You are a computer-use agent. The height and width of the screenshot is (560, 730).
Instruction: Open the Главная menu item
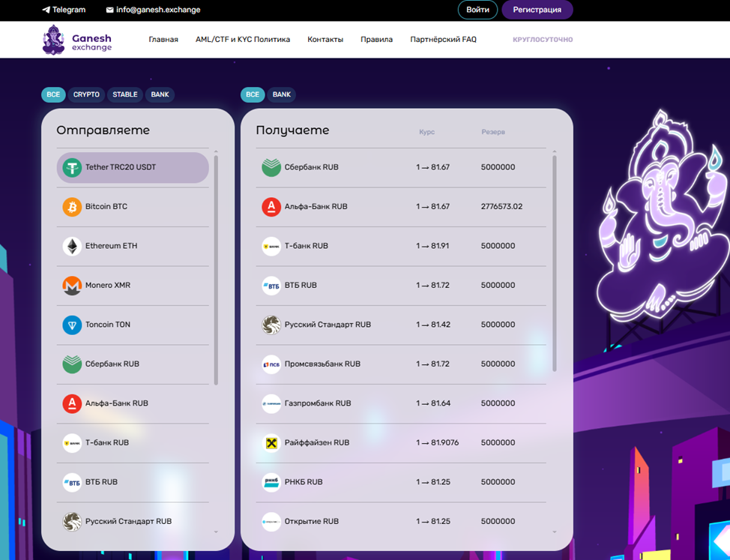(x=163, y=40)
